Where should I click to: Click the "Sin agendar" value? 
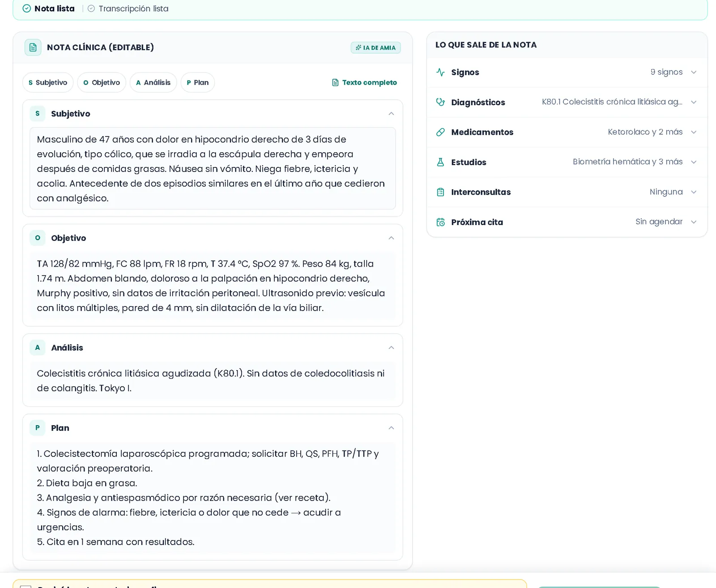coord(659,222)
